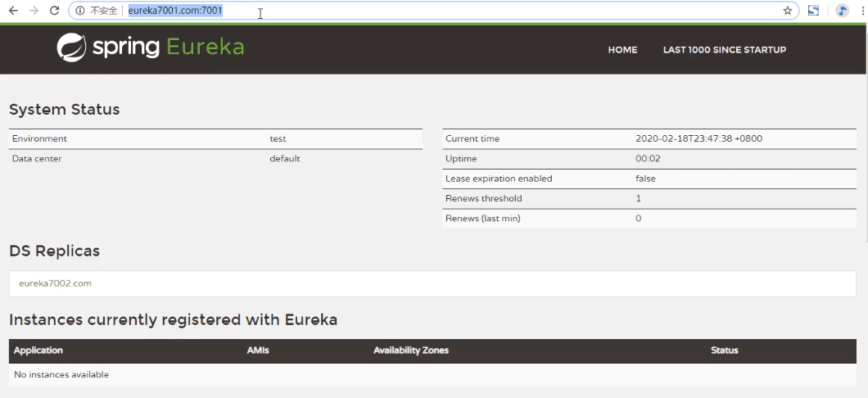868x398 pixels.
Task: Click the Application column header
Action: click(38, 351)
